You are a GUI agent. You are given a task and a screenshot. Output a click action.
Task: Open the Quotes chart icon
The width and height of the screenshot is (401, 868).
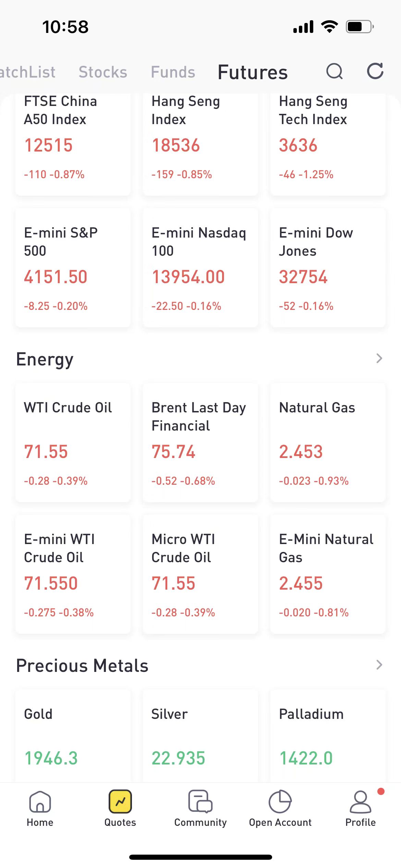point(120,801)
